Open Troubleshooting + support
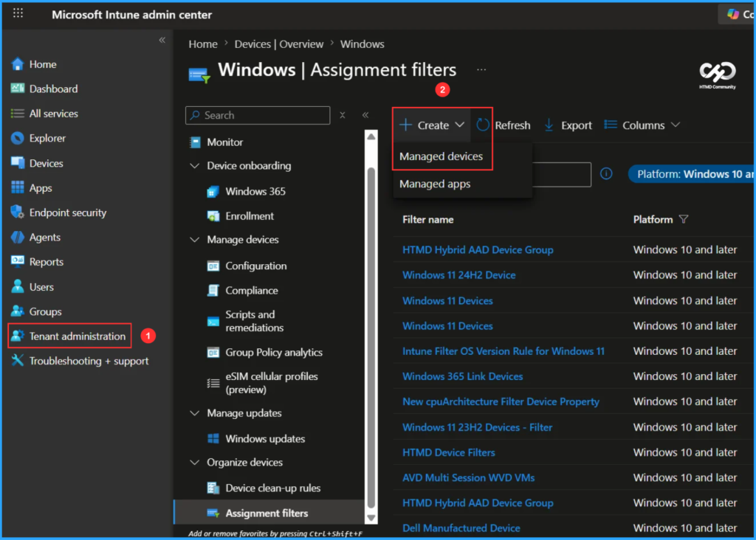756x540 pixels. coord(89,361)
